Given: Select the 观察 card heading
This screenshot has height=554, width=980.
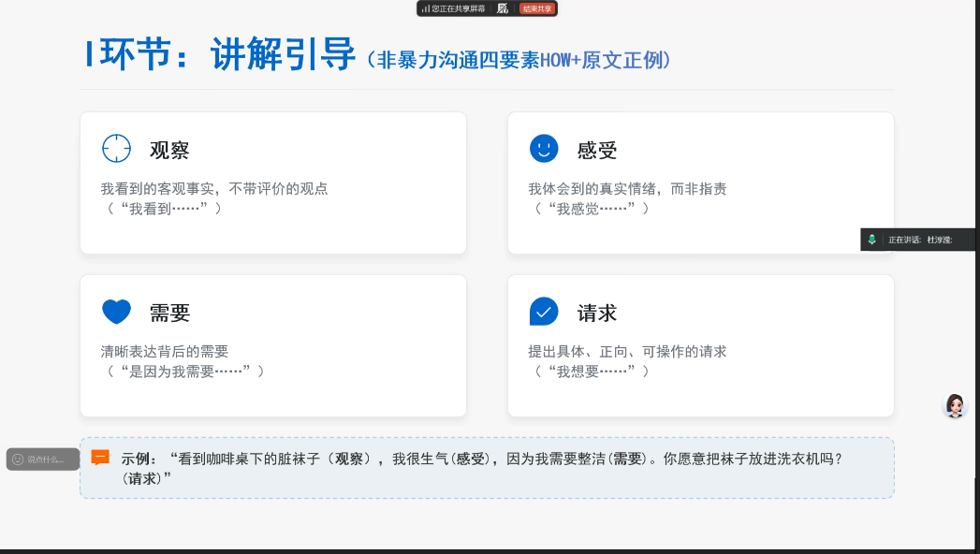Looking at the screenshot, I should click(x=169, y=151).
